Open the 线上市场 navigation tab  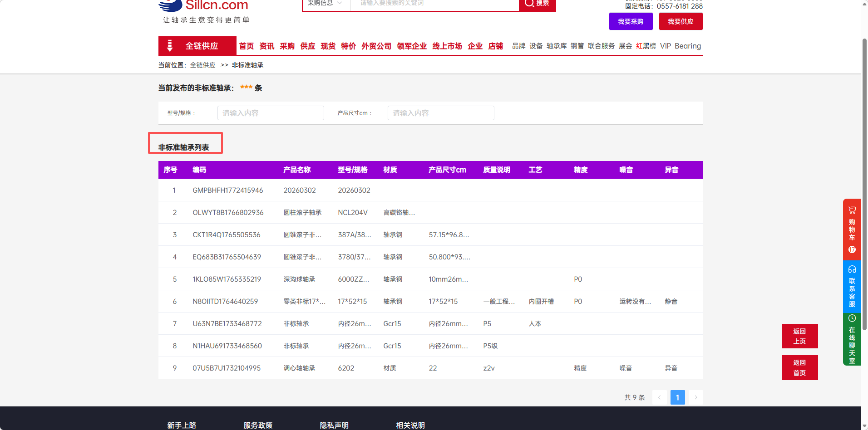pos(447,46)
